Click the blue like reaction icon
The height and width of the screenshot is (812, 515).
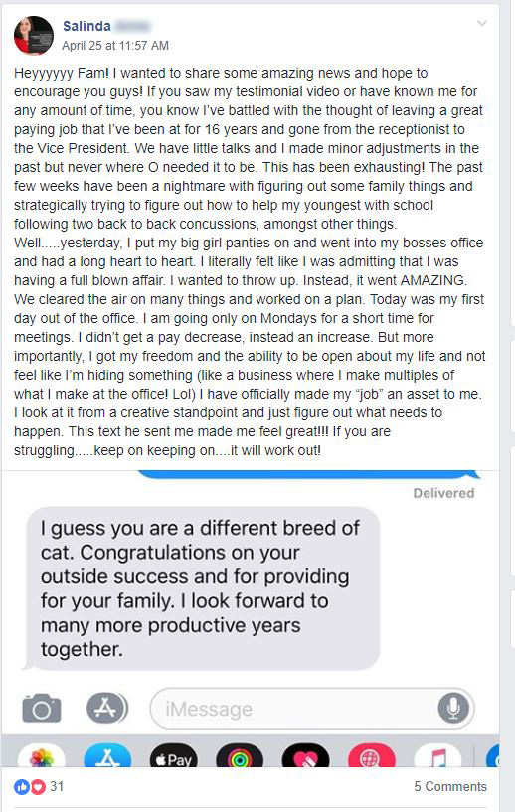coord(22,787)
